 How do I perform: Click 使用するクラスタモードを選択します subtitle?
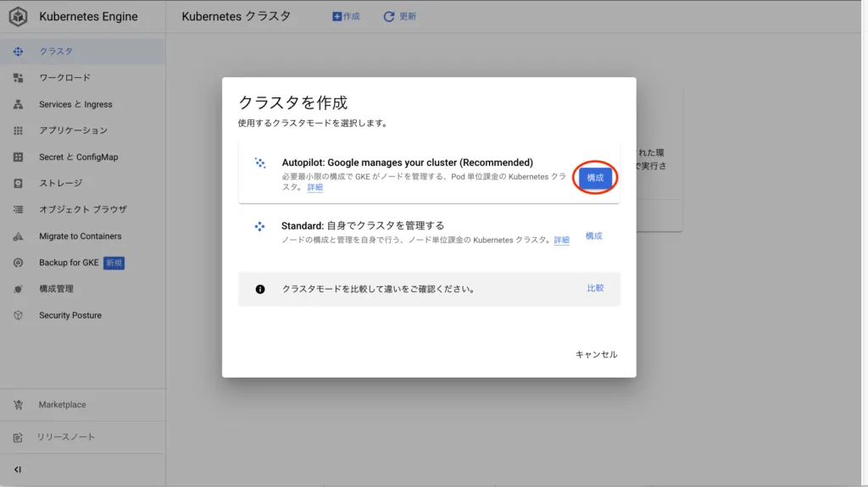[314, 124]
